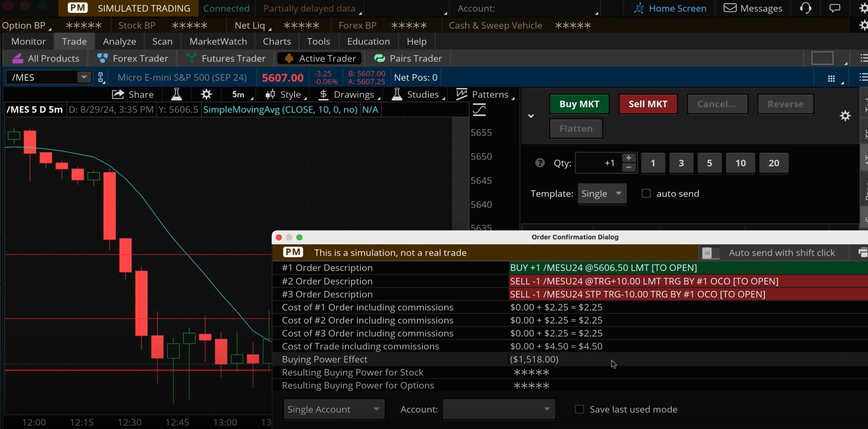The height and width of the screenshot is (429, 868).
Task: Open support headset chat
Action: click(805, 8)
